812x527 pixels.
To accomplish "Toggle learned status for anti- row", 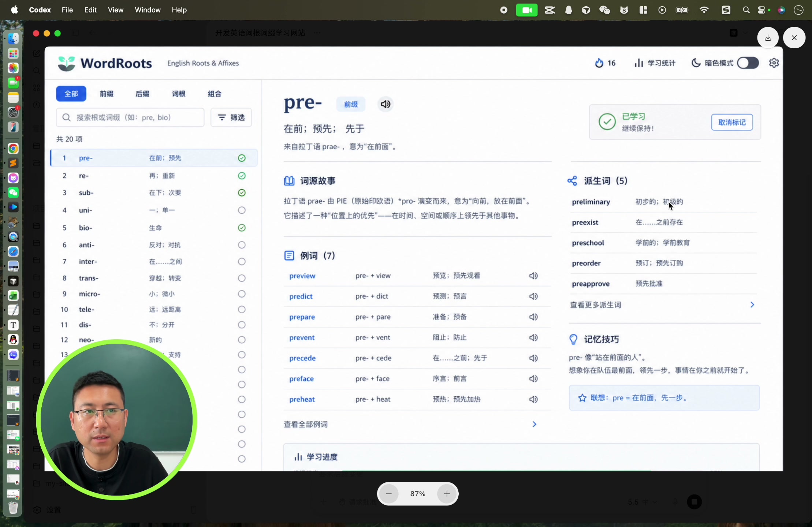I will (x=242, y=245).
